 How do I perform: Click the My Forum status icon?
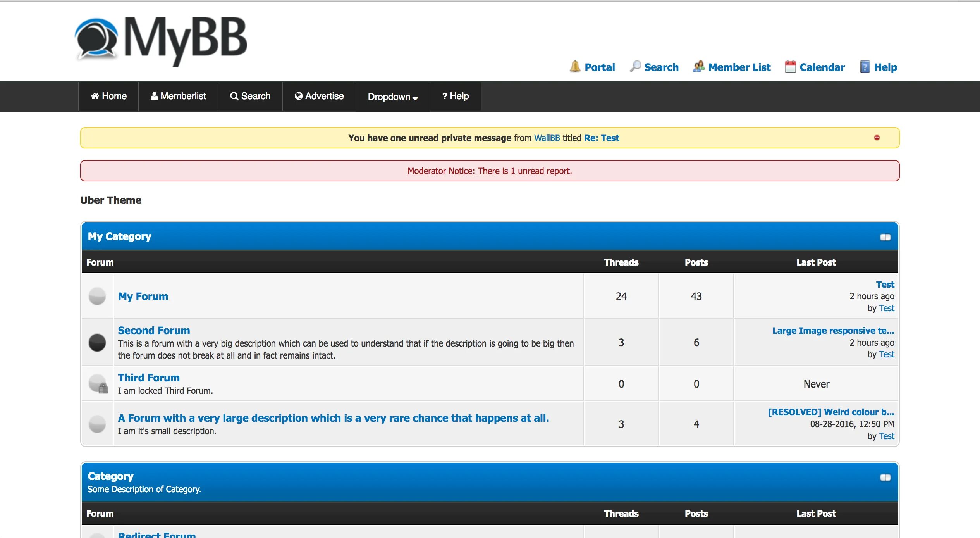[x=97, y=296]
